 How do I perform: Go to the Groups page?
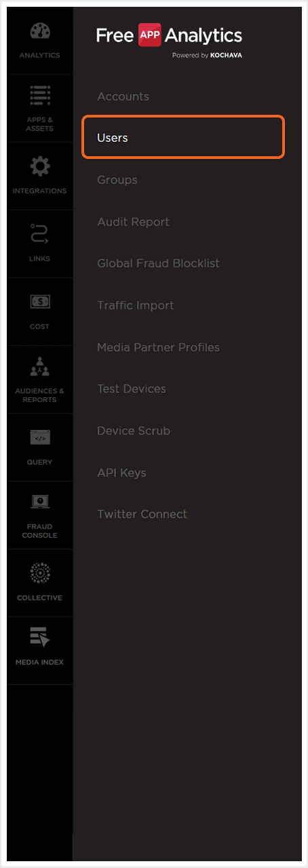click(x=117, y=180)
